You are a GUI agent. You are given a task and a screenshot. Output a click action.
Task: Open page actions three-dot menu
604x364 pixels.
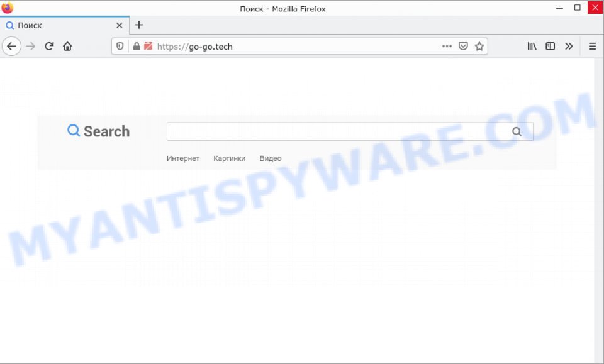(x=447, y=47)
